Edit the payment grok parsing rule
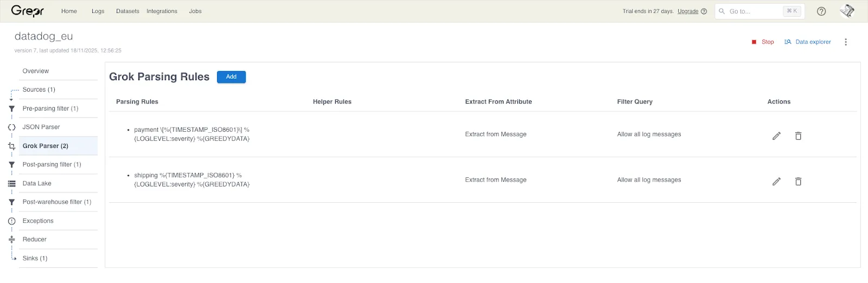The height and width of the screenshot is (283, 868). click(x=776, y=136)
